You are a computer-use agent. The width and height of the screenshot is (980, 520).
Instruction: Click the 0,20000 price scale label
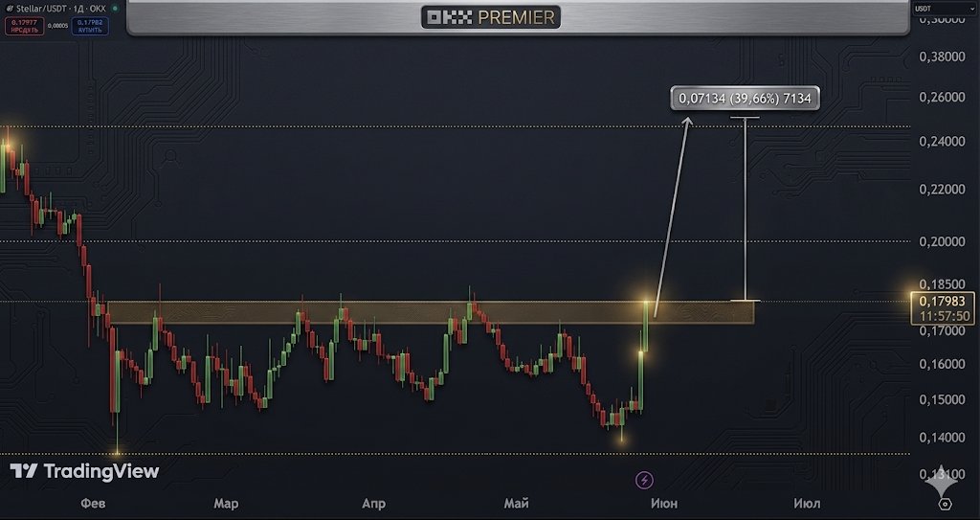click(942, 241)
